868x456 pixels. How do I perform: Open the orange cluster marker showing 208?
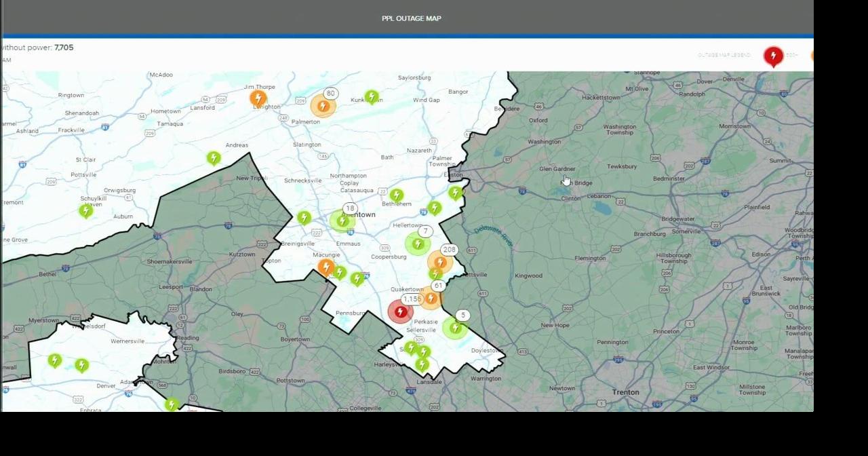click(440, 263)
